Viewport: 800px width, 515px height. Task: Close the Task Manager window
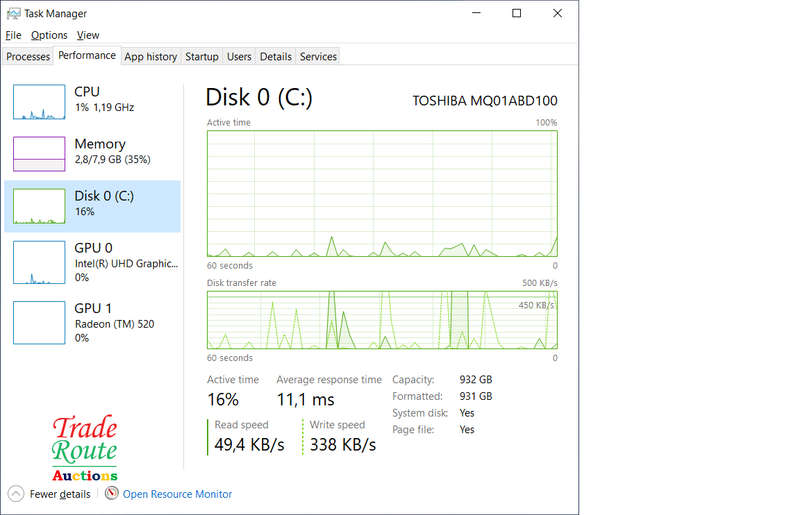pos(557,13)
